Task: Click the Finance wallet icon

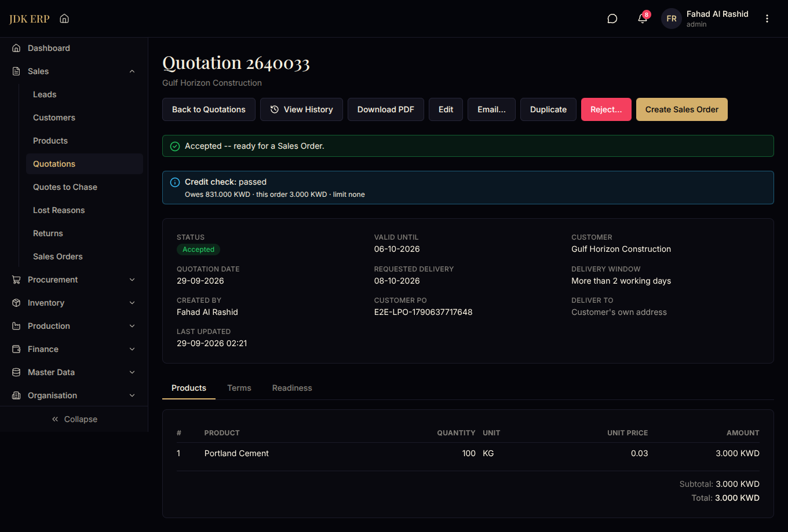Action: [x=16, y=349]
